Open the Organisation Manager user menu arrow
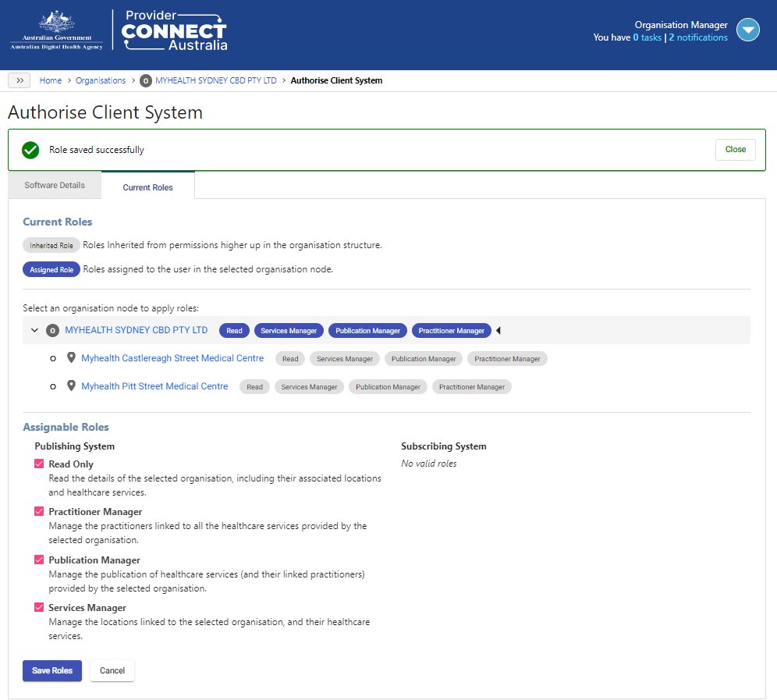 pos(748,30)
